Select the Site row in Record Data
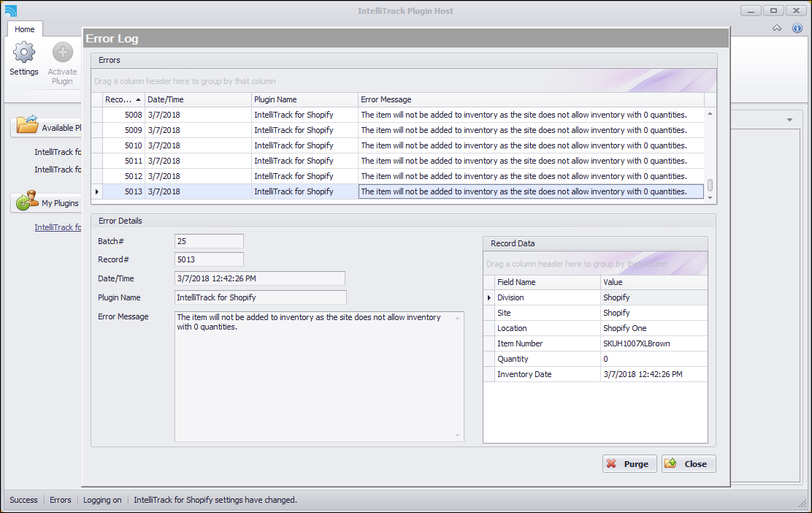Screen dimensions: 812x513 [x=596, y=313]
